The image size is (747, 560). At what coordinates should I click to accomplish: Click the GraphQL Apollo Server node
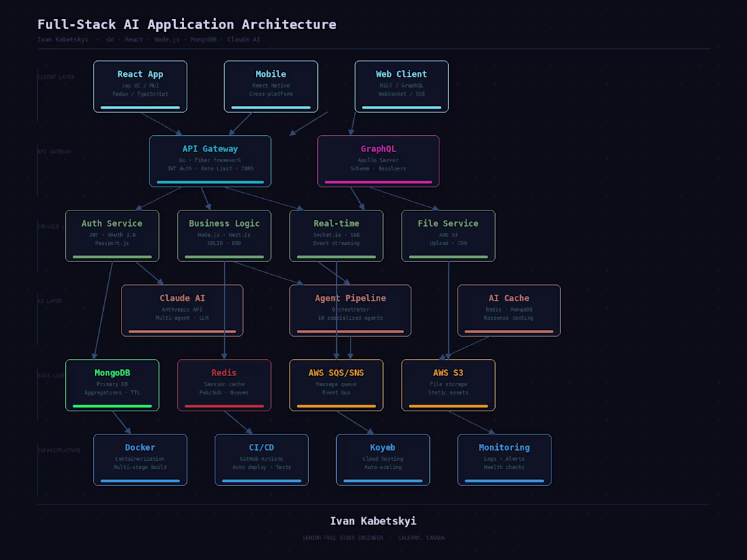tap(378, 160)
